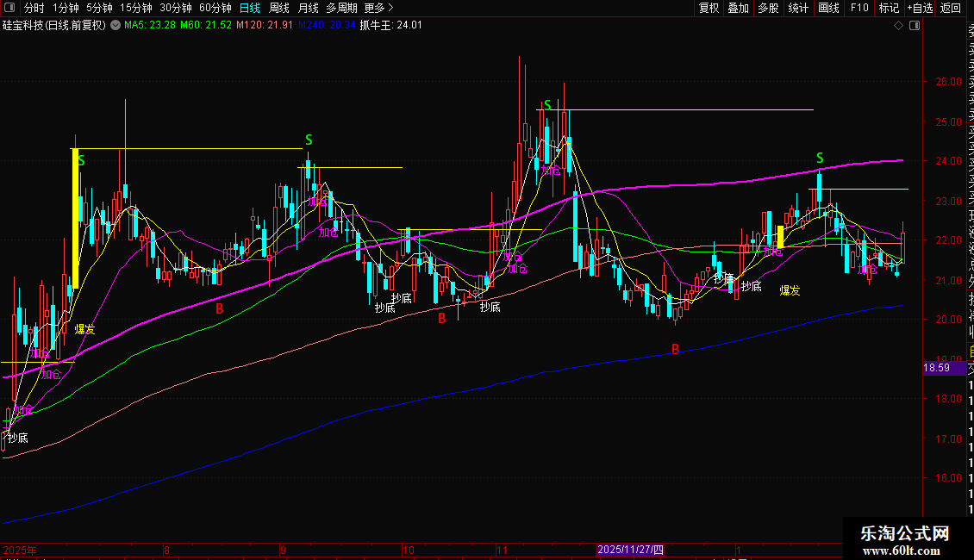The width and height of the screenshot is (974, 560).
Task: Toggle the right side panel icon
Action: (915, 26)
